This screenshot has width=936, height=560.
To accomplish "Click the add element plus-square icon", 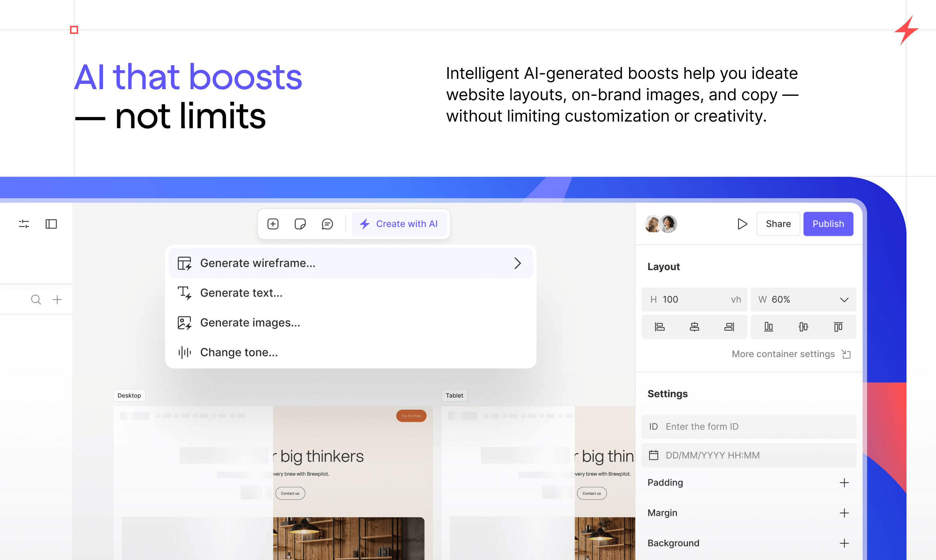I will (x=273, y=224).
